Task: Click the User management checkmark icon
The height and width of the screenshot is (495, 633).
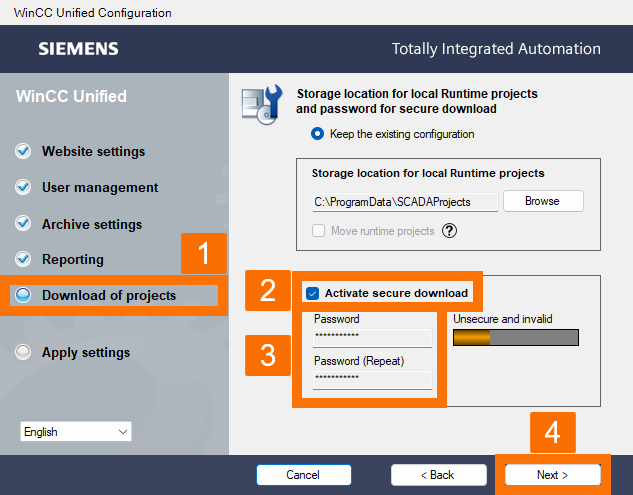Action: 23,187
